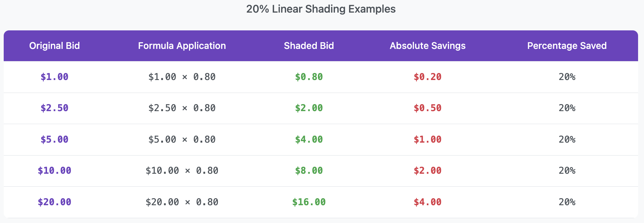The width and height of the screenshot is (644, 223).
Task: Select the Absolute Savings column header
Action: pyautogui.click(x=428, y=46)
